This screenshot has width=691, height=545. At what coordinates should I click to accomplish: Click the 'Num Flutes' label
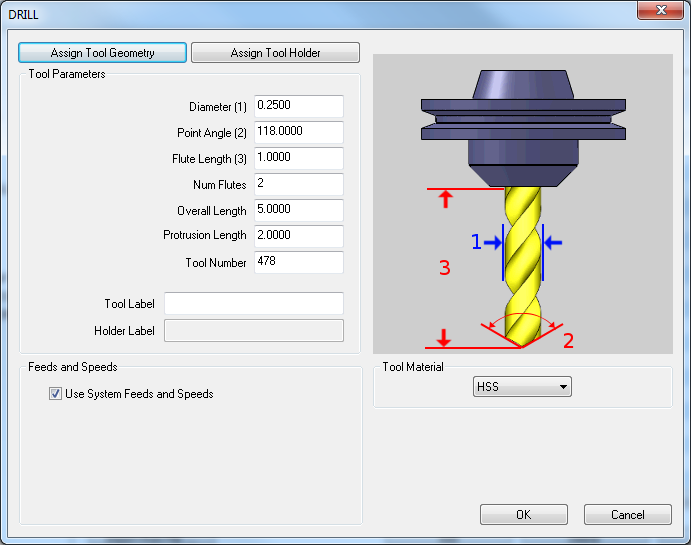220,185
